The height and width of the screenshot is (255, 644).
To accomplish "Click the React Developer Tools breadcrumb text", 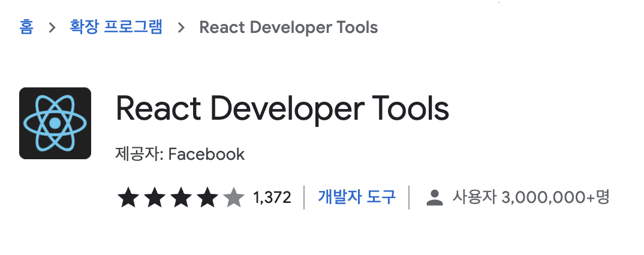I will 288,28.
